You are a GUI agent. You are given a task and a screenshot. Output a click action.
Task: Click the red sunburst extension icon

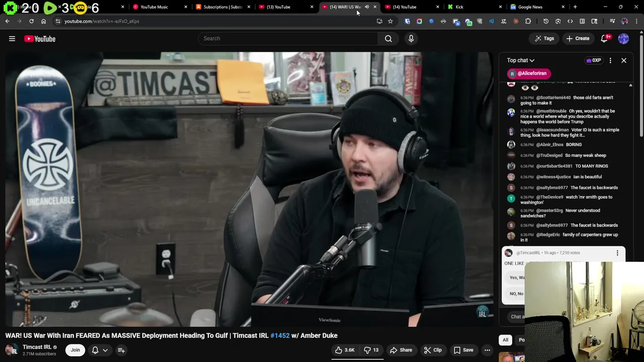pyautogui.click(x=516, y=21)
